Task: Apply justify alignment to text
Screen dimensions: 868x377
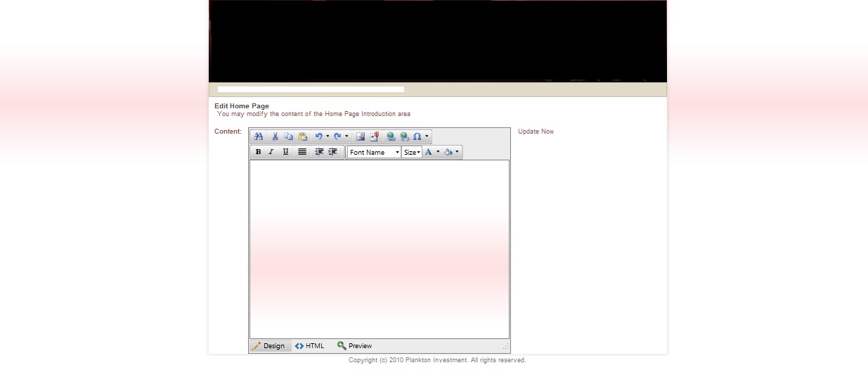Action: 302,152
